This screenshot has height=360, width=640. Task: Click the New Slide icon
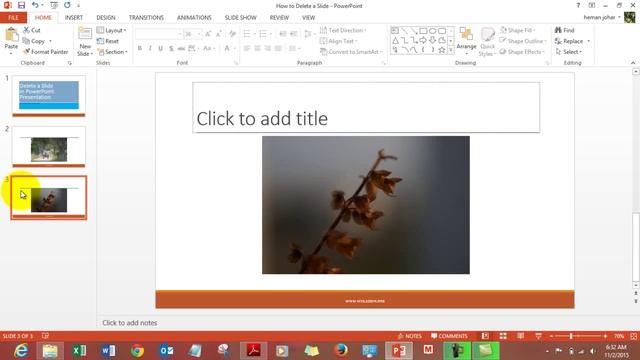85,35
